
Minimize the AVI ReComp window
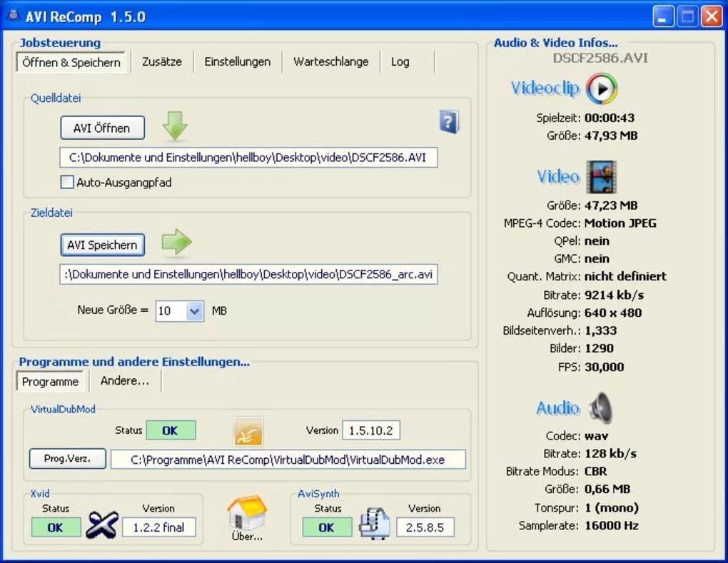pos(663,16)
